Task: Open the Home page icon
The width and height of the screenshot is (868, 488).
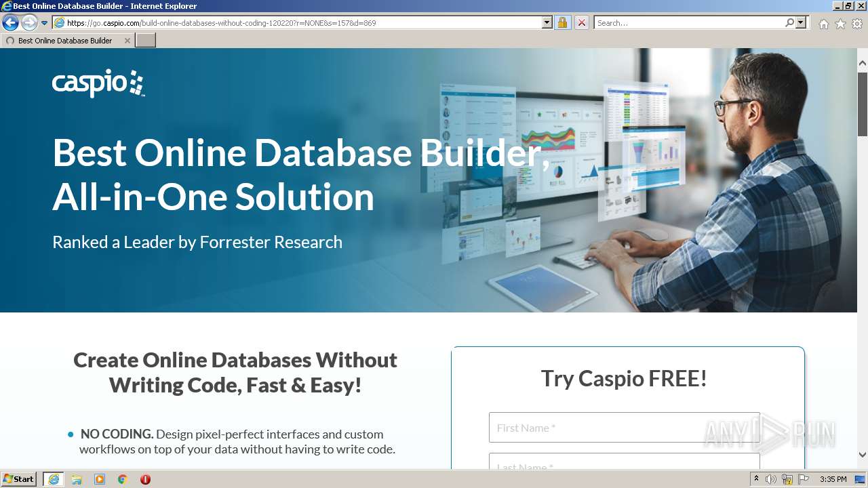Action: tap(823, 24)
